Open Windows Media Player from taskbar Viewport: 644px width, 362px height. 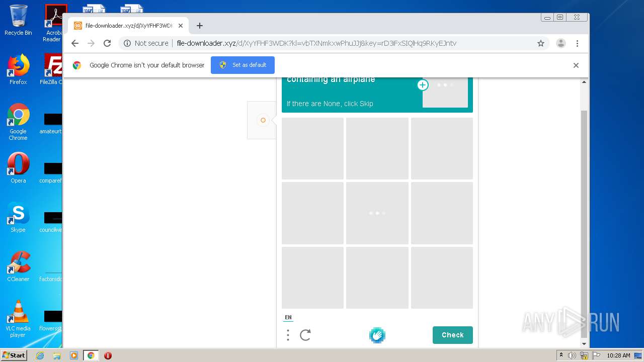click(x=73, y=355)
